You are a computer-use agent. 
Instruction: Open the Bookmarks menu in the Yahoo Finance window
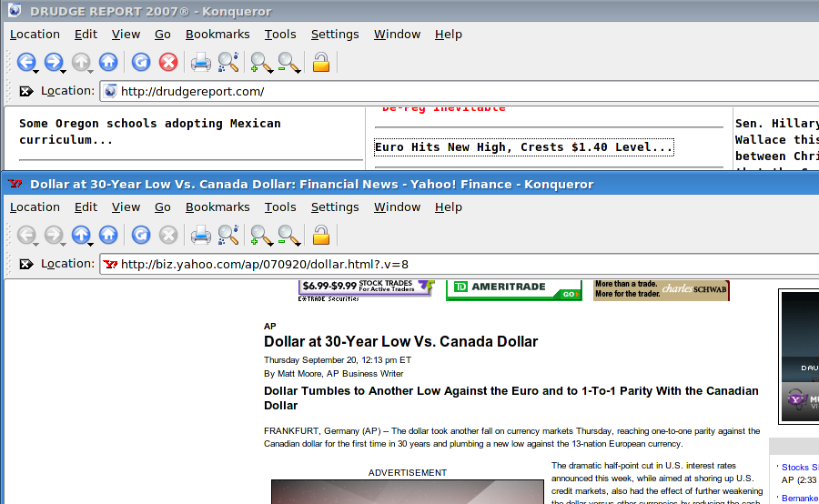point(217,207)
